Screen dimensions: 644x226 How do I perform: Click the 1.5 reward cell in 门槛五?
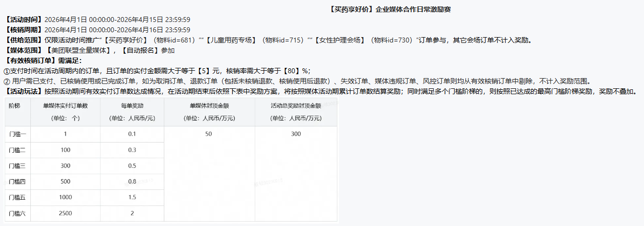(132, 198)
